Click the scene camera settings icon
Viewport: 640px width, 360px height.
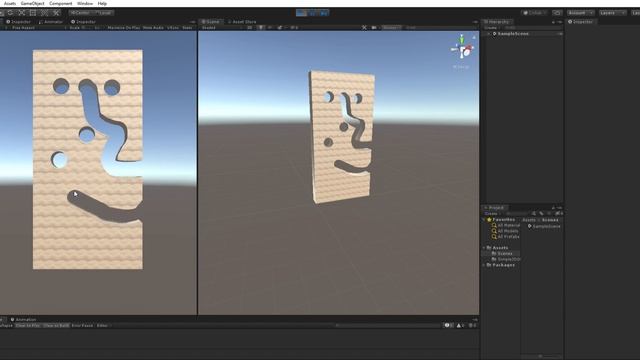374,28
